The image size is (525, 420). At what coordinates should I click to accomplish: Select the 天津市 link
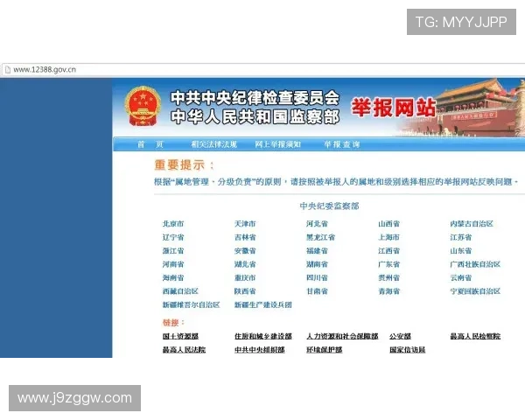[x=245, y=224]
